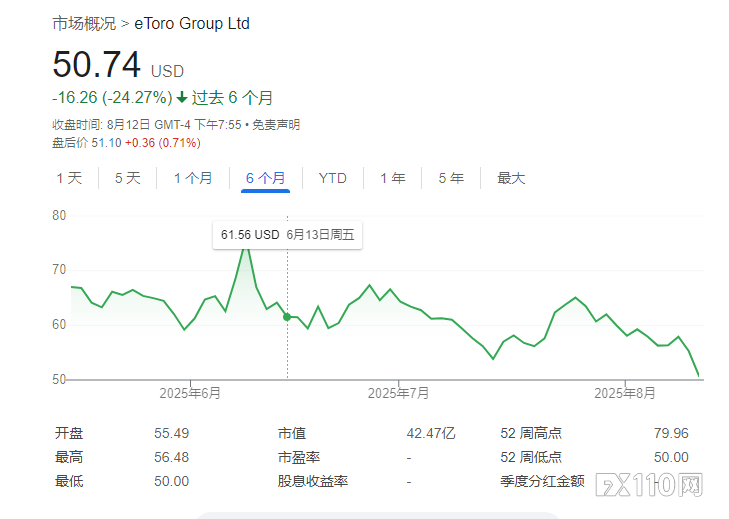This screenshot has width=729, height=519.
Task: Switch to the 5 天 range tab
Action: [x=128, y=178]
